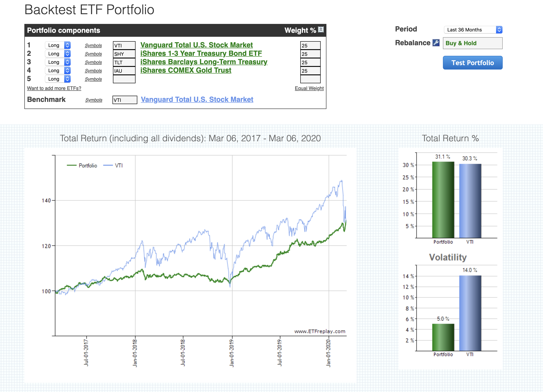This screenshot has width=543, height=392.
Task: Click the green Portfolio Volatility bar
Action: click(443, 337)
